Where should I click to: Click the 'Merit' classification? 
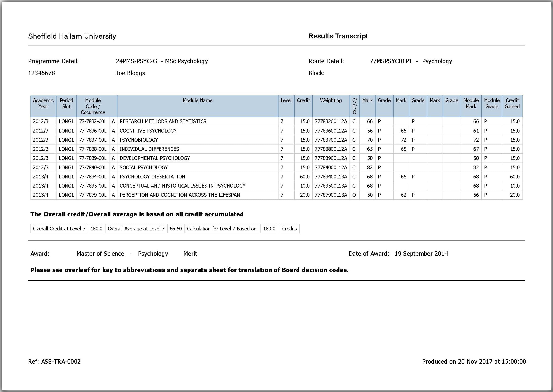(x=190, y=253)
